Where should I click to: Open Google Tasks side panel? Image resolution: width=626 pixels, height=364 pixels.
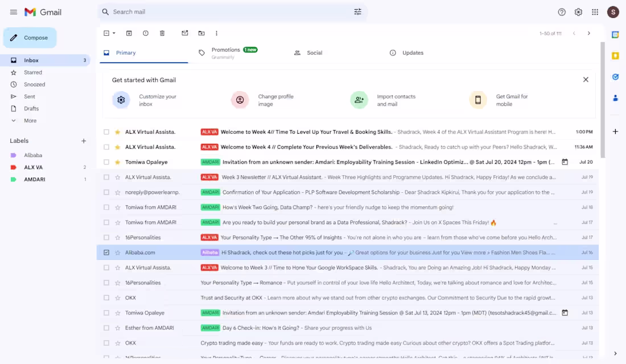coord(615,77)
